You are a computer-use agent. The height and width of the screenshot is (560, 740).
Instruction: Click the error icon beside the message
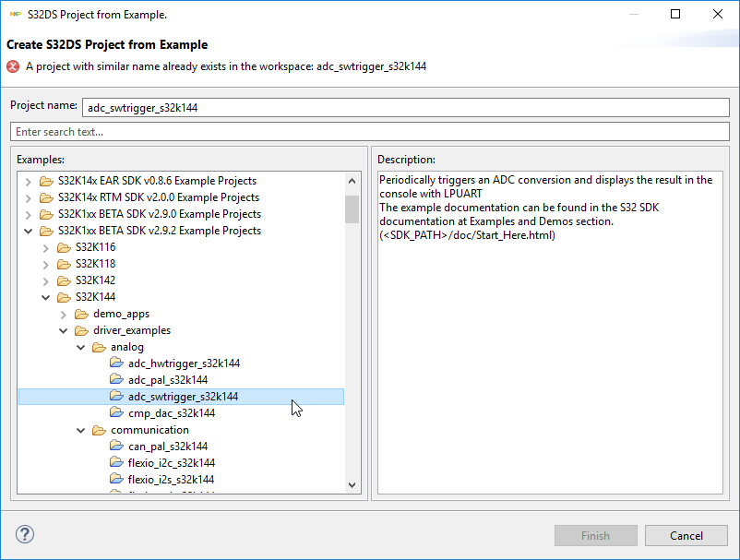click(x=13, y=66)
